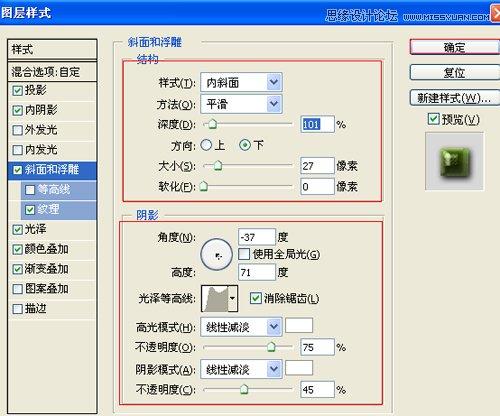Enable the 描边 stroke checkbox
The image size is (500, 416).
[x=17, y=309]
